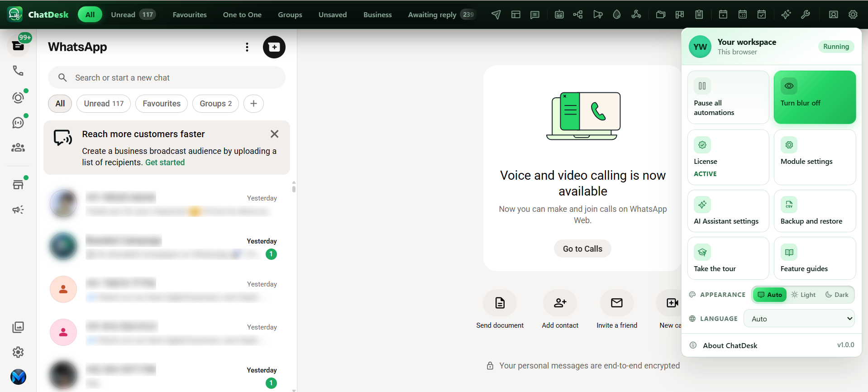Open the Language dropdown
This screenshot has height=392, width=868.
tap(800, 319)
